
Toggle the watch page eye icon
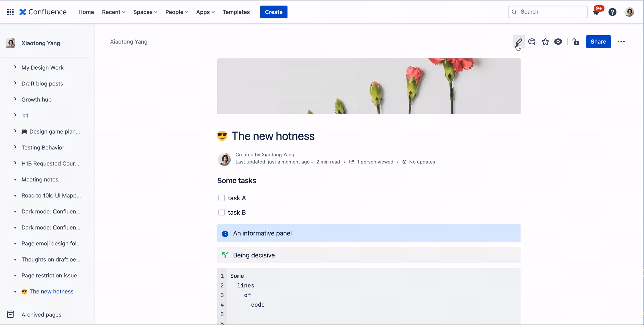[x=558, y=42]
